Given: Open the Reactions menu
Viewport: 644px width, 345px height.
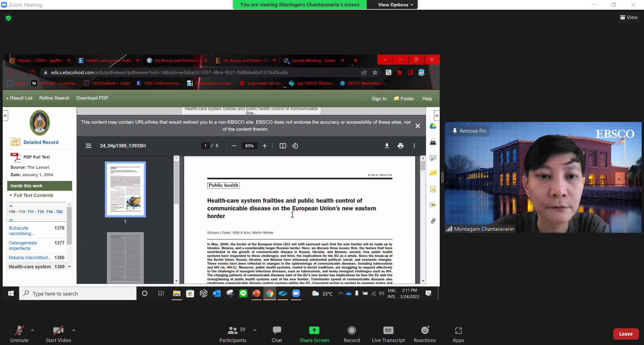Looking at the screenshot, I should click(x=425, y=334).
